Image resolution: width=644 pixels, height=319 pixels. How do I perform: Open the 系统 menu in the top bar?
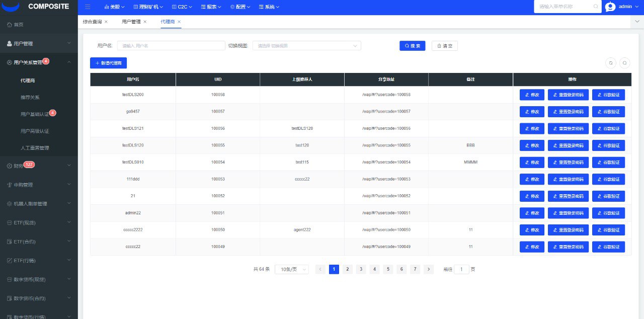(269, 7)
